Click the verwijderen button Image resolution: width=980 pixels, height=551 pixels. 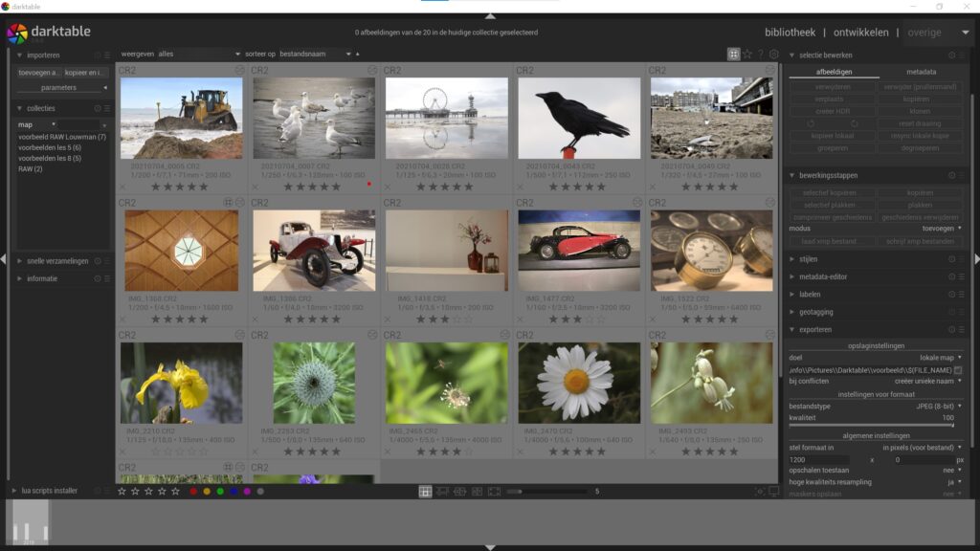coord(833,87)
